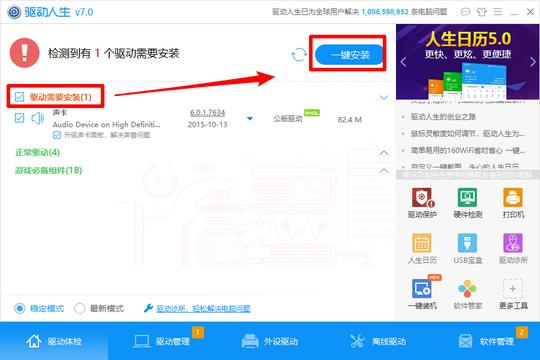The image size is (540, 360).
Task: Show next banner with right arrow
Action: (x=532, y=62)
